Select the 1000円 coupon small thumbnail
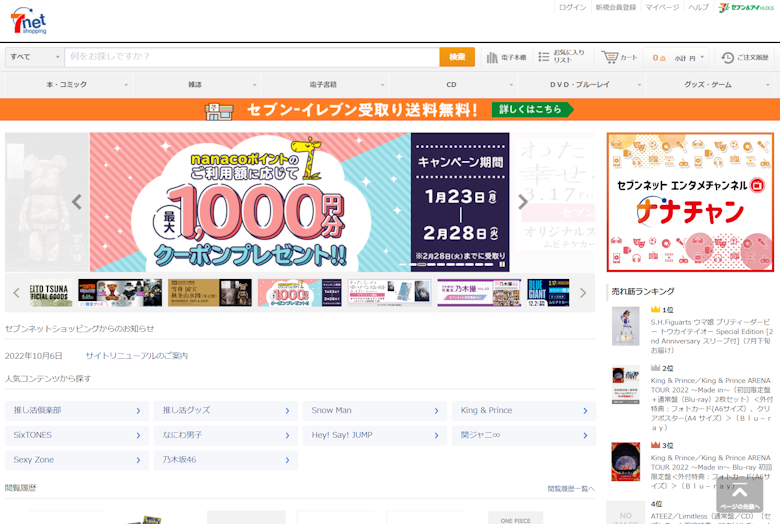 tap(300, 293)
